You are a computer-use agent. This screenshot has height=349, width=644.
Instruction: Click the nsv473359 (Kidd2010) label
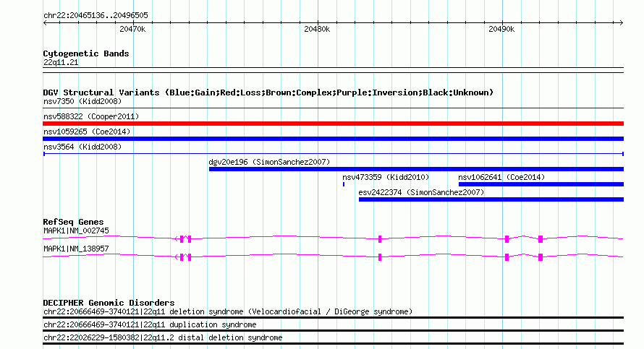click(x=386, y=177)
